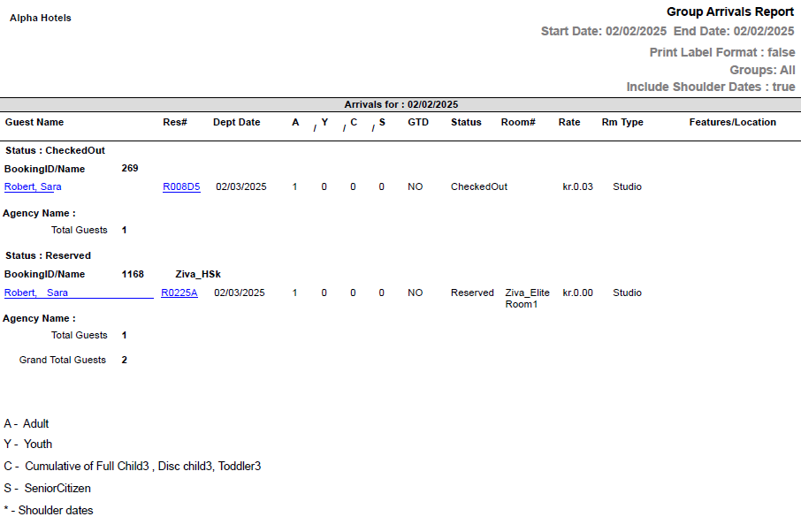
Task: Click the Guest Name column header
Action: (34, 122)
